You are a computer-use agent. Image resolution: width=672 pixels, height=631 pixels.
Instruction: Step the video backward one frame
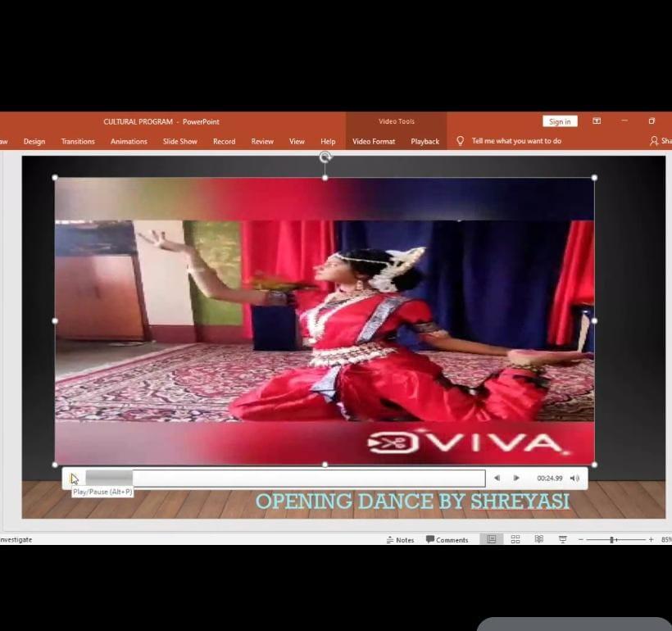[497, 479]
